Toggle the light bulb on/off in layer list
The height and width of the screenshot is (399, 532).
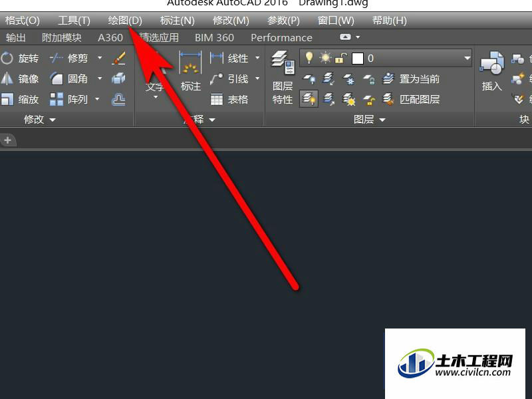click(309, 58)
